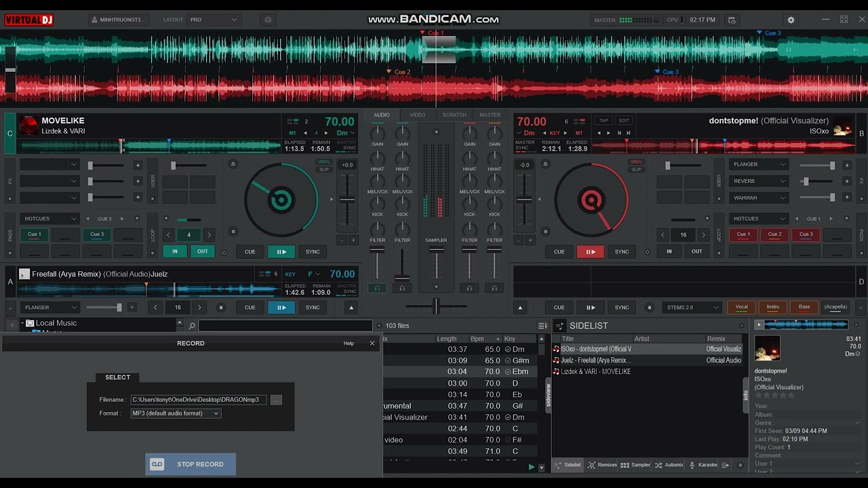
Task: Select the Sidelist tab
Action: pyautogui.click(x=568, y=465)
